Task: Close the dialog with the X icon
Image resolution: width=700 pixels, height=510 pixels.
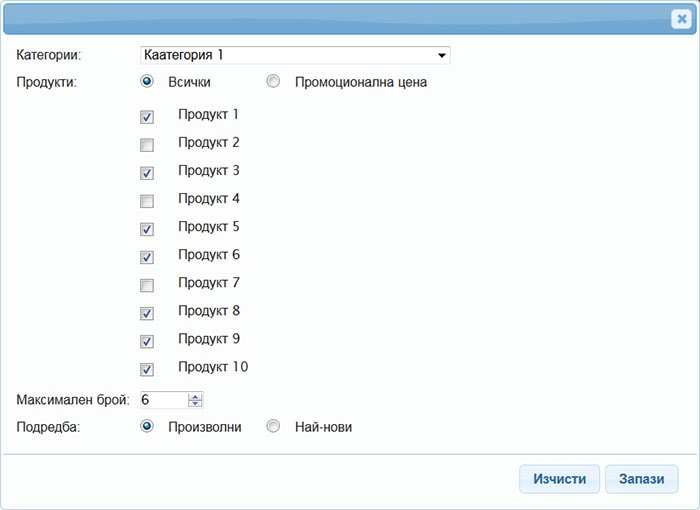Action: tap(681, 19)
